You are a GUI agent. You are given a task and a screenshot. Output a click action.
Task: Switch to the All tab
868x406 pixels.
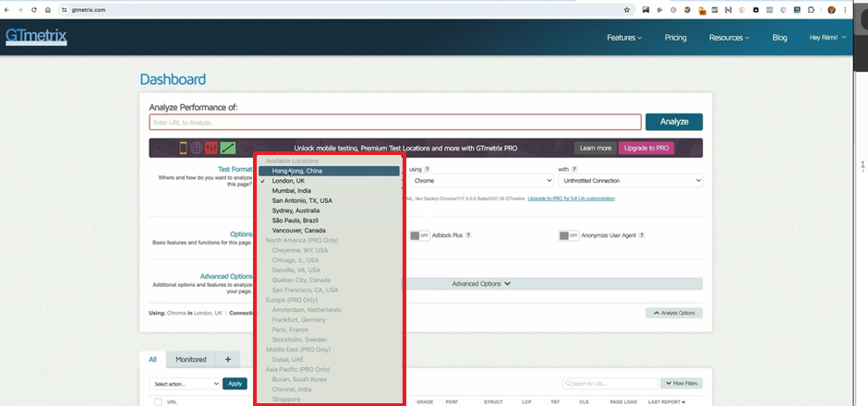point(152,360)
